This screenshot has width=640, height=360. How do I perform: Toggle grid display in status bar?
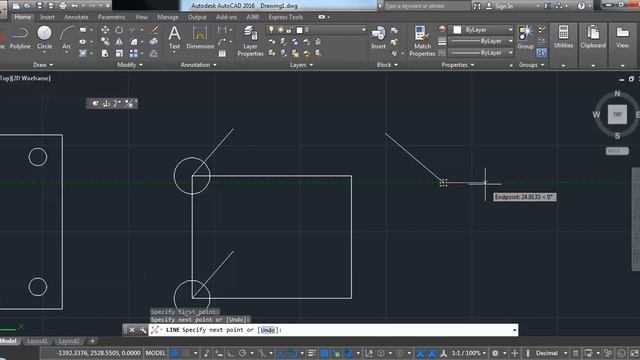pos(175,353)
